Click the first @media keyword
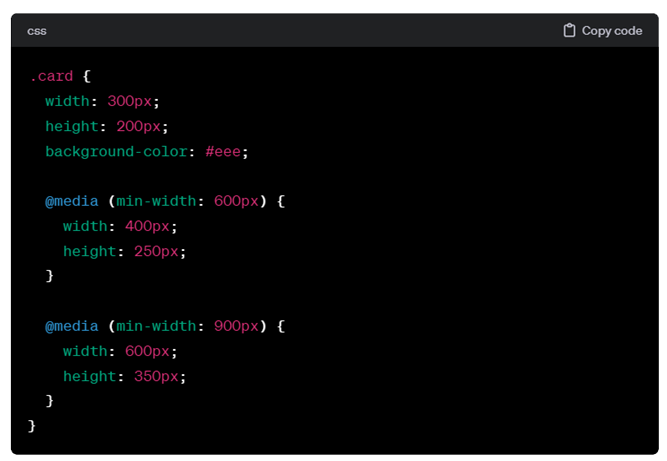 [x=71, y=201]
